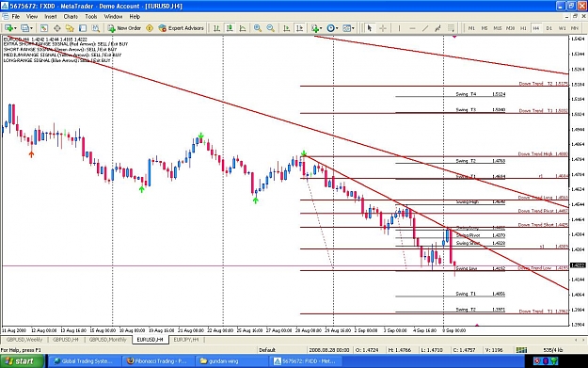Select the H4 timeframe button
The width and height of the screenshot is (588, 368).
coord(536,28)
